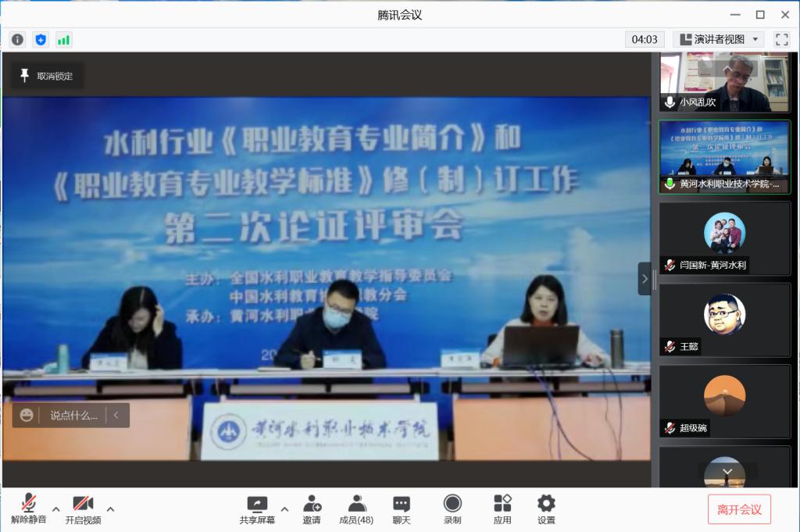Open the 演讲者视图 view dropdown

pos(719,39)
